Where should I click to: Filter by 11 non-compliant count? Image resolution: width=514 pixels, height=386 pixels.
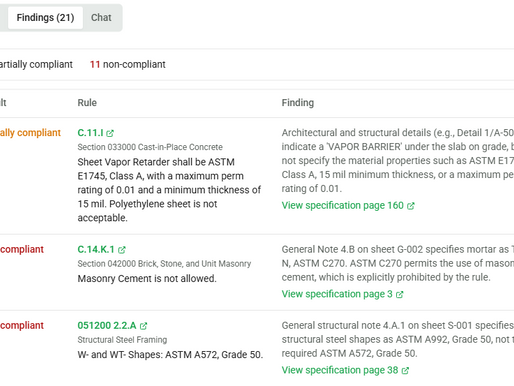128,64
